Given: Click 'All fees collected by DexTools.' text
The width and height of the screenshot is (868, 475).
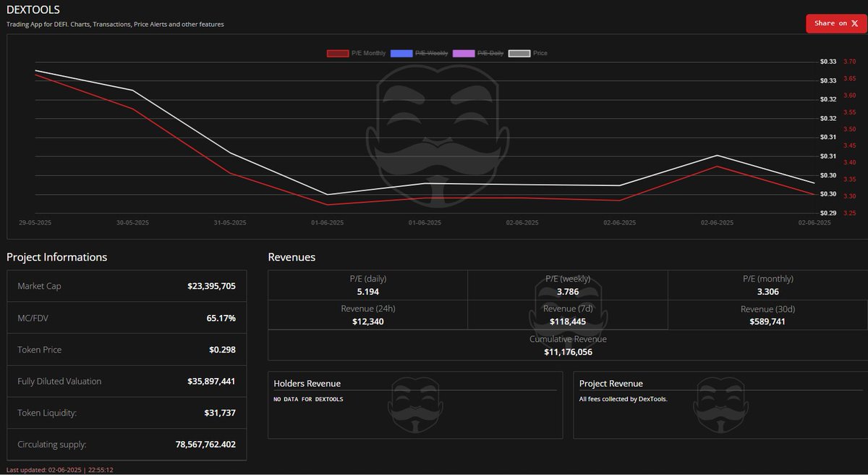Looking at the screenshot, I should tap(623, 399).
